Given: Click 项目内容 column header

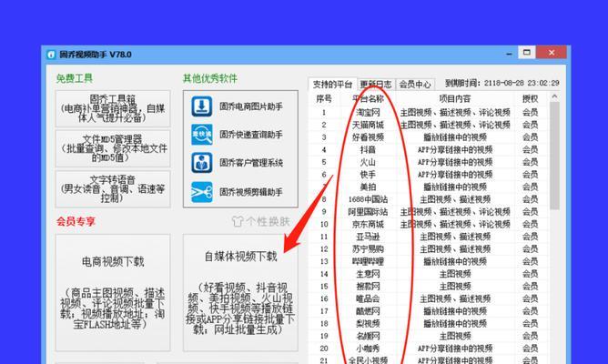Looking at the screenshot, I should [x=455, y=99].
